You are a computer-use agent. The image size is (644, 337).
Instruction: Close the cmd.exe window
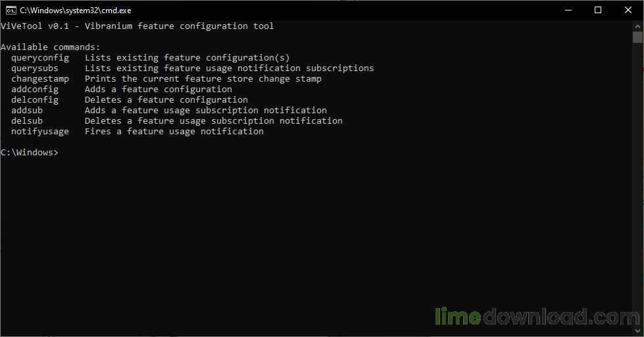tap(628, 11)
